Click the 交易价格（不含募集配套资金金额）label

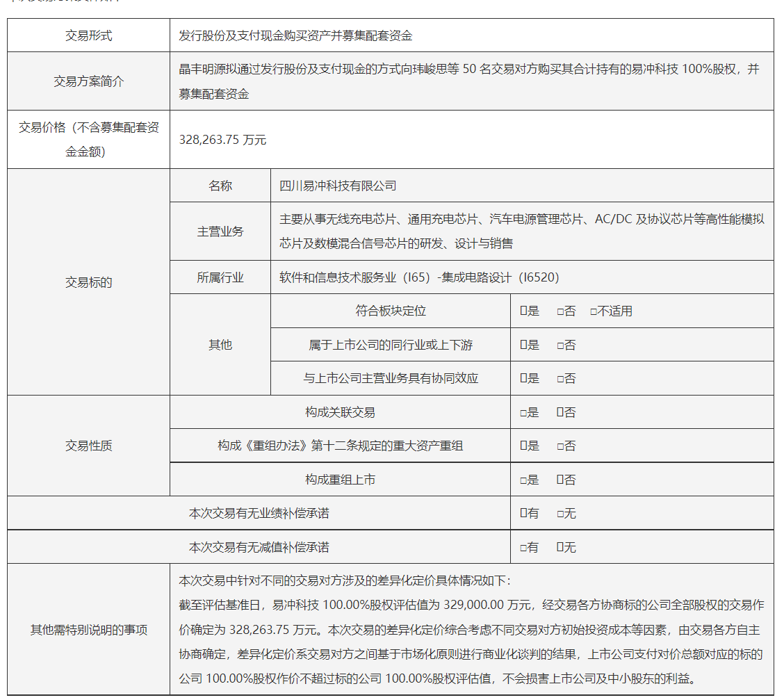pyautogui.click(x=88, y=140)
